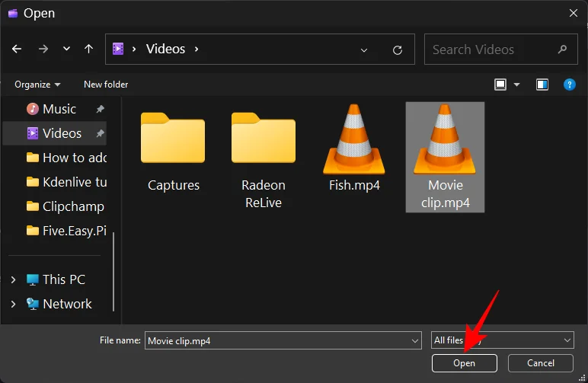
Task: Toggle the preview pane icon
Action: coord(542,85)
